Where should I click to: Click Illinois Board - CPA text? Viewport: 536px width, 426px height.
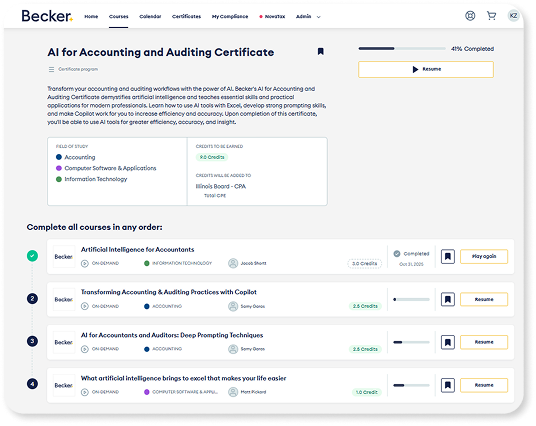point(220,186)
